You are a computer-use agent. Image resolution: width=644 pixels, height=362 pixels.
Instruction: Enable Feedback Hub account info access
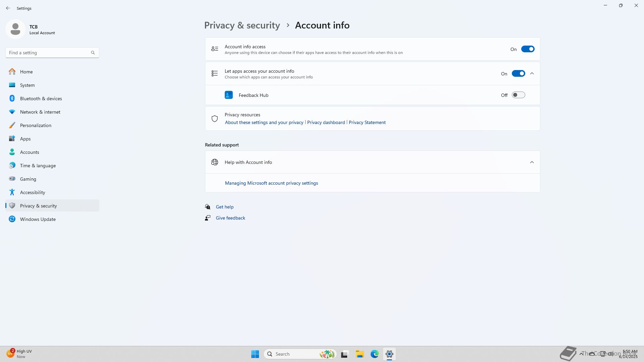pyautogui.click(x=518, y=95)
